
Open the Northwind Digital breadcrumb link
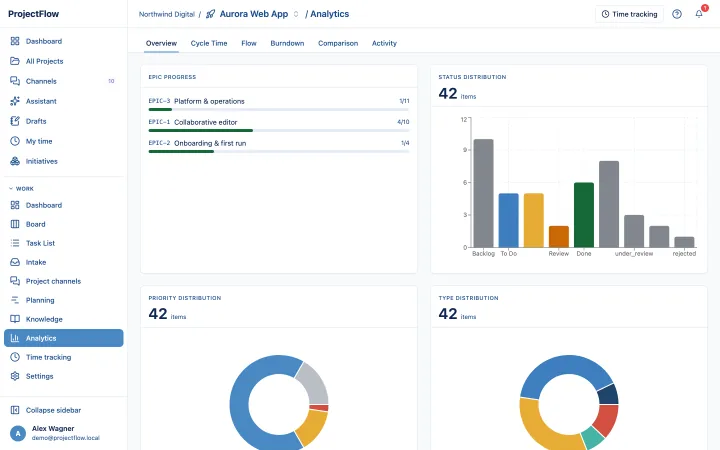click(167, 14)
